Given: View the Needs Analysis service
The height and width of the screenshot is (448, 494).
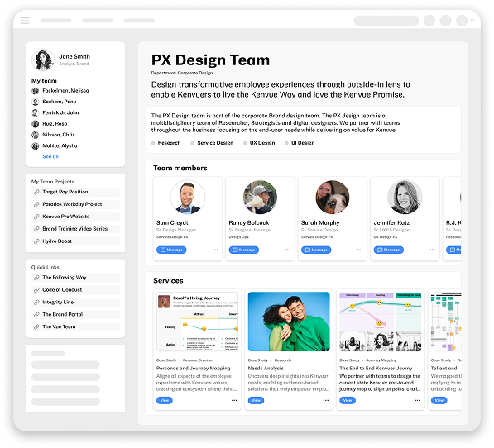Looking at the screenshot, I should pos(257,401).
